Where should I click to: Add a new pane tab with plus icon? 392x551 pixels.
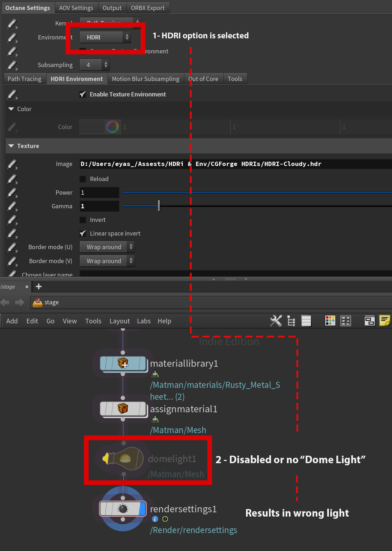click(x=39, y=286)
